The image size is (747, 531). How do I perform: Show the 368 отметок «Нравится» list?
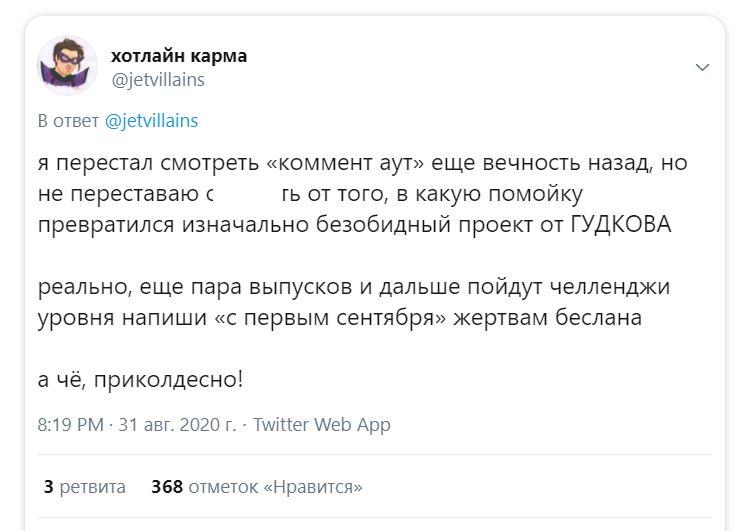pyautogui.click(x=256, y=487)
